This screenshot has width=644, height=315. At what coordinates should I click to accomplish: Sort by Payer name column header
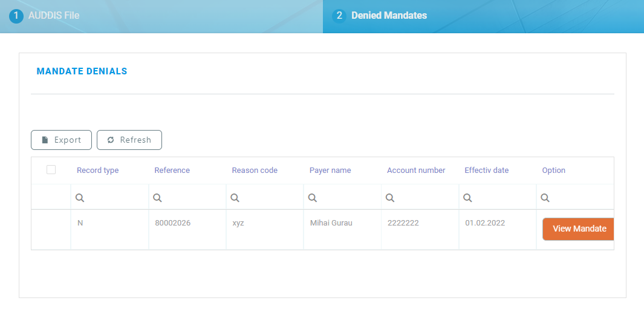click(x=330, y=170)
